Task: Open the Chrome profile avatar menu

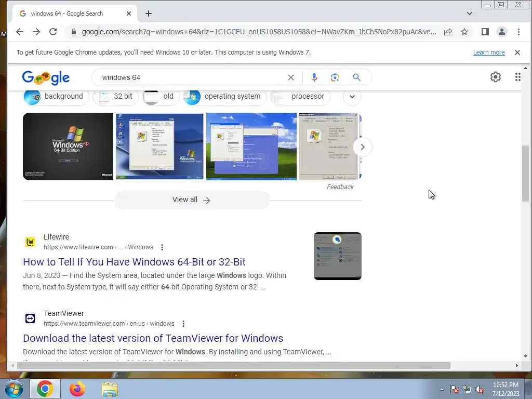Action: (x=502, y=32)
